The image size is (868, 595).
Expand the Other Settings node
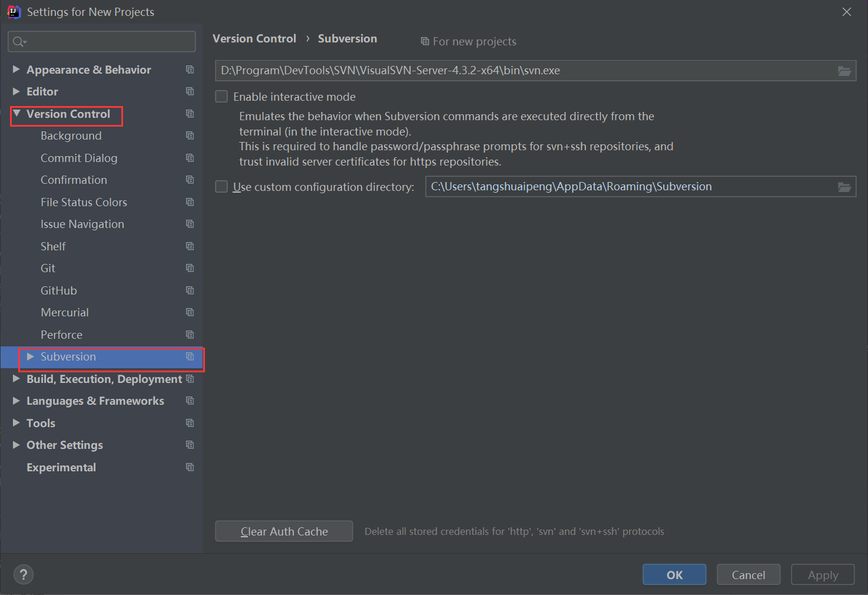16,445
